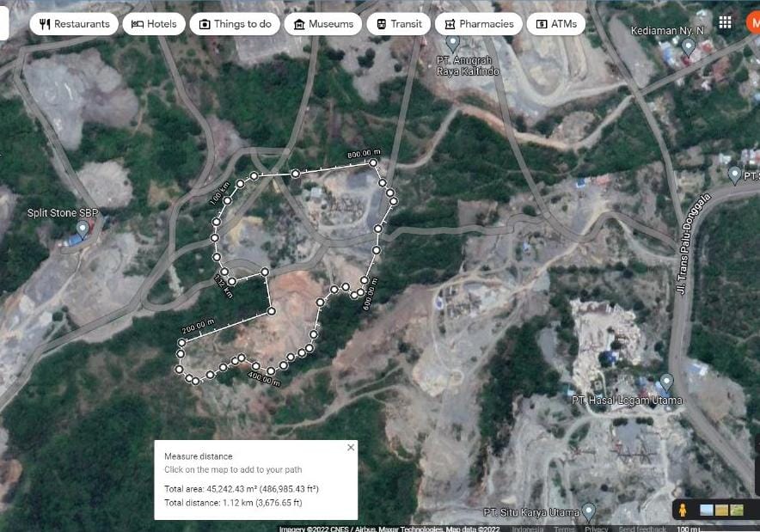Screen dimensions: 760x532
Task: Show Hotels on the map
Action: (x=154, y=24)
